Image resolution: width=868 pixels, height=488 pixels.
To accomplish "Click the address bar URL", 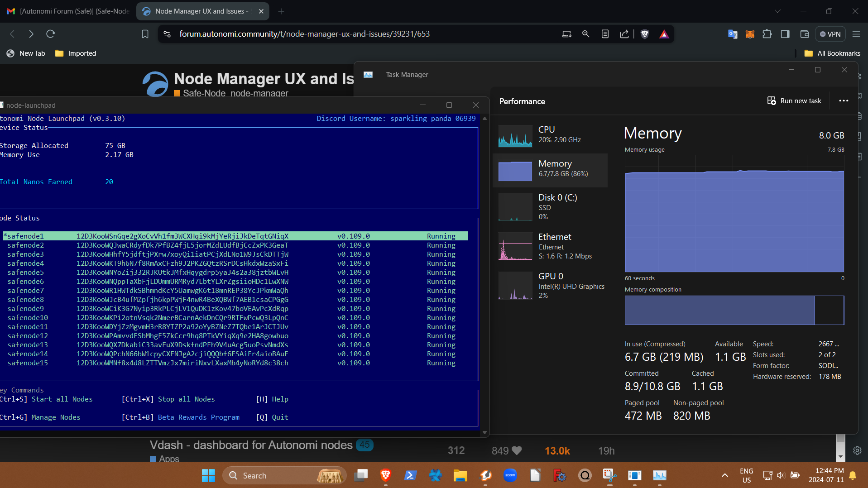I will click(x=304, y=34).
